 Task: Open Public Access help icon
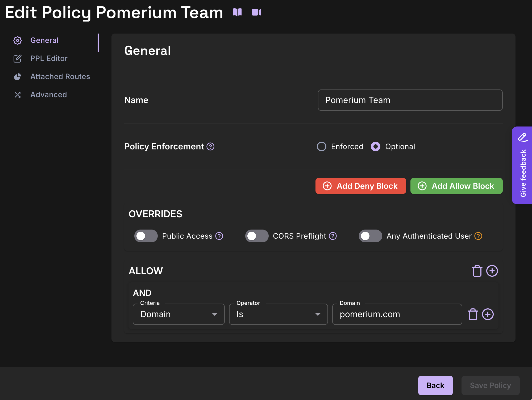point(219,236)
